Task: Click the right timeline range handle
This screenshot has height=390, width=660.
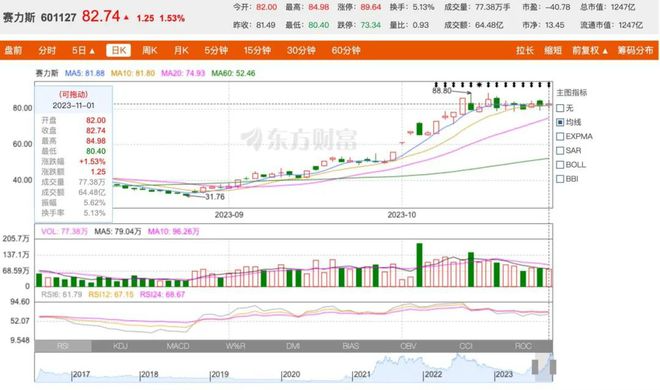Action: coord(553,367)
